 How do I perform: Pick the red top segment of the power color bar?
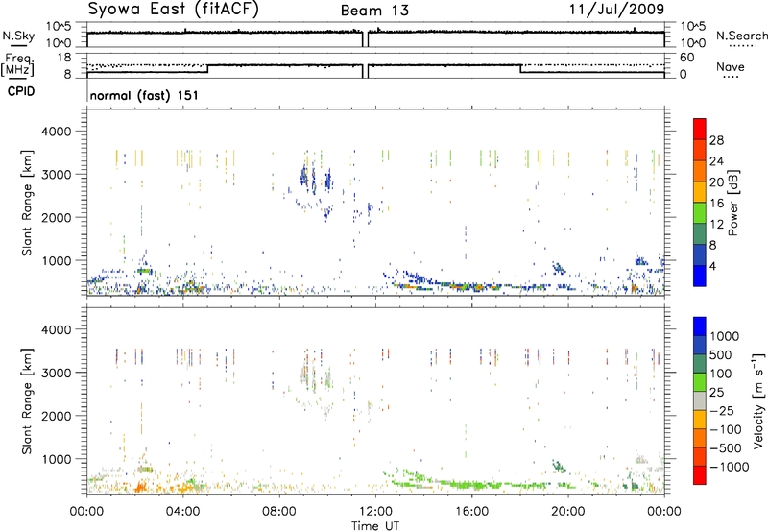(x=700, y=129)
